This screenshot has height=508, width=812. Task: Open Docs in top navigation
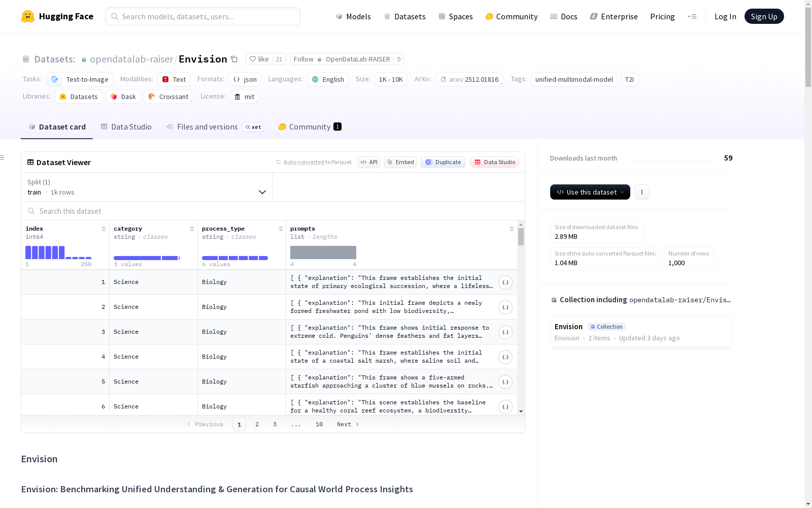point(564,16)
